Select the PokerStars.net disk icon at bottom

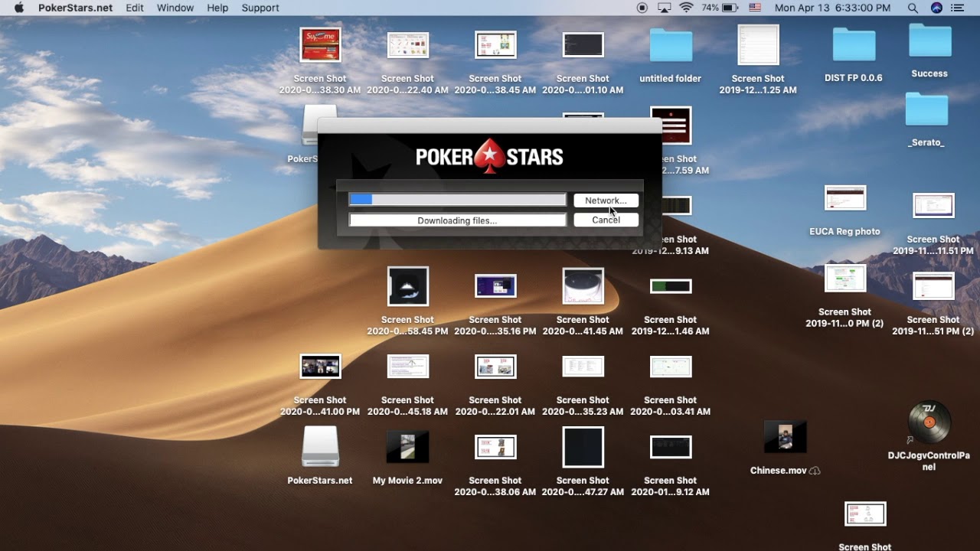point(320,446)
